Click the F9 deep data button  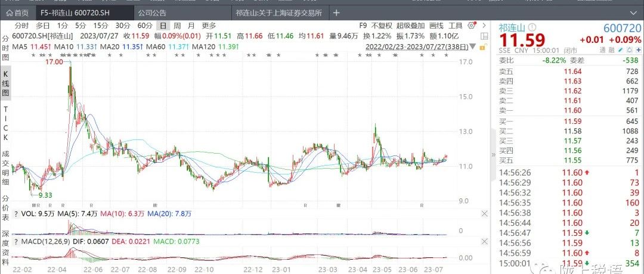[x=363, y=26]
